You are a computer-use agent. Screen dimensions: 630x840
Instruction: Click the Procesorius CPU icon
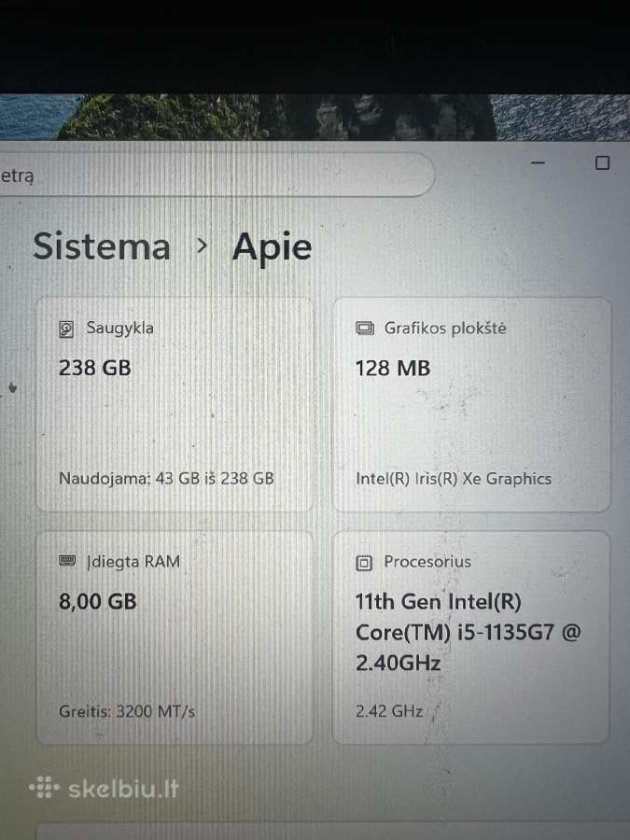364,563
